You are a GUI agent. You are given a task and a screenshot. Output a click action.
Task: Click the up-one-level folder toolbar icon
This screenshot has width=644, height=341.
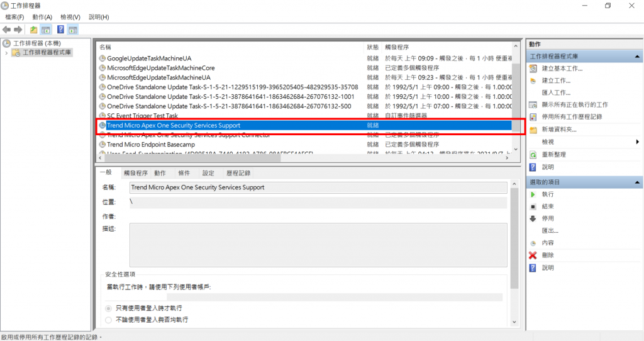(x=33, y=30)
